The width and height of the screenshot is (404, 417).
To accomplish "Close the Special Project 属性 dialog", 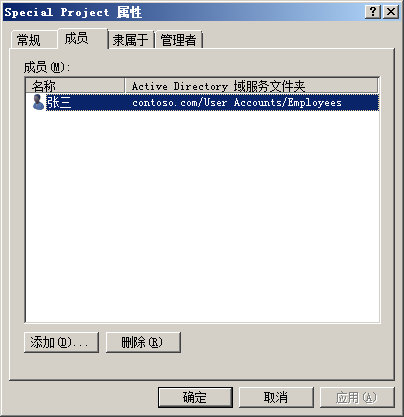I will (x=391, y=12).
